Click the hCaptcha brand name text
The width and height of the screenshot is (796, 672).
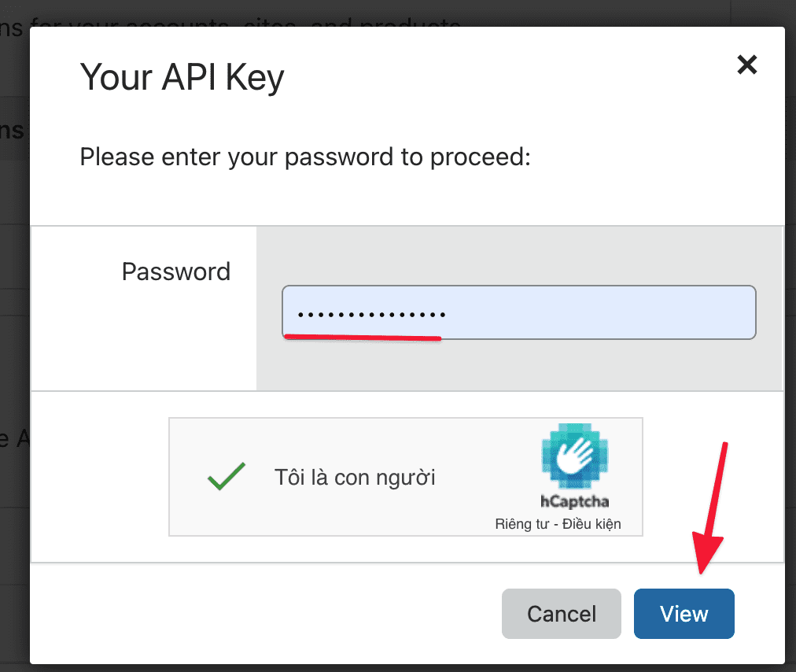(574, 501)
